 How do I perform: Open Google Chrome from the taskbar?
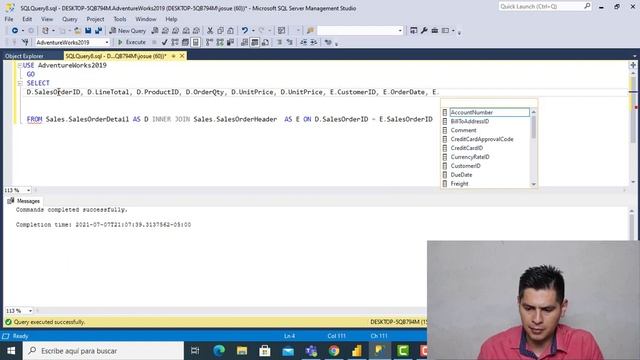coord(334,351)
